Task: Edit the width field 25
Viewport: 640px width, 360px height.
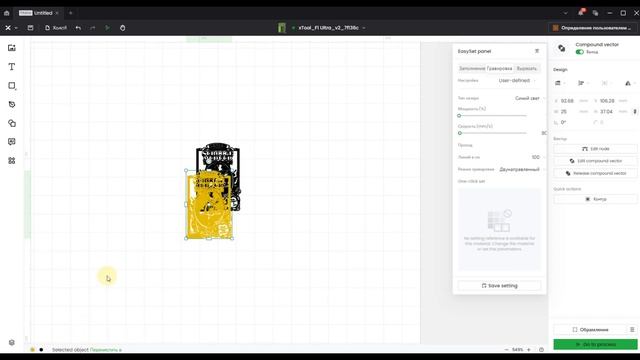Action: click(572, 111)
